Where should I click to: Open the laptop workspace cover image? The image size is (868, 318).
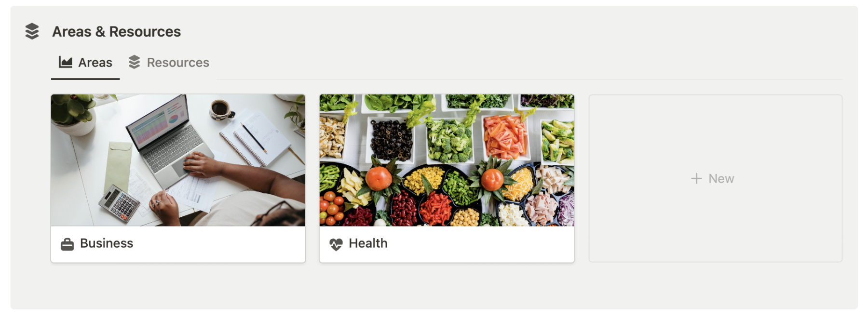178,160
